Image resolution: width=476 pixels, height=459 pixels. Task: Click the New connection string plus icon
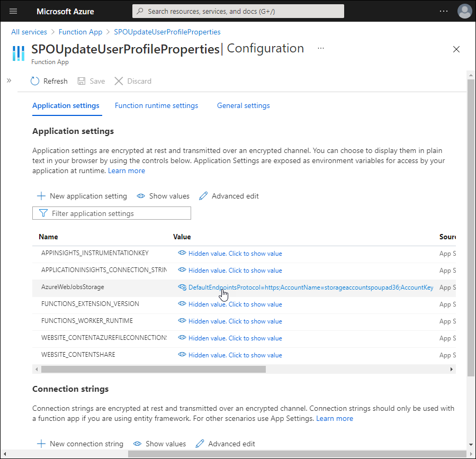(41, 444)
